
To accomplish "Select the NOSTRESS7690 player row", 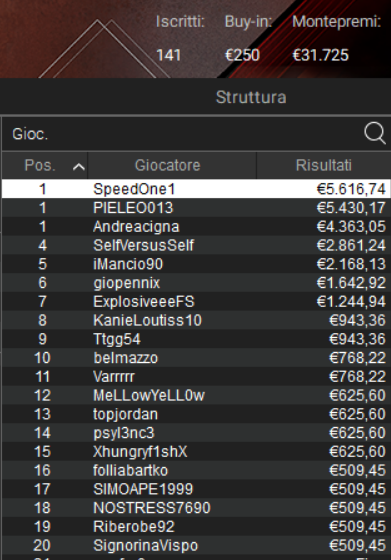I will coord(196,508).
